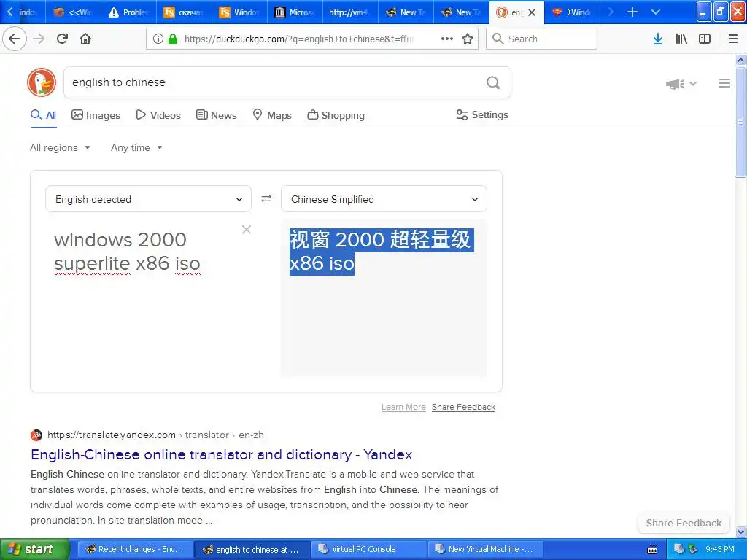Screen dimensions: 747x560
Task: Open Any time filter dropdown
Action: (x=136, y=147)
